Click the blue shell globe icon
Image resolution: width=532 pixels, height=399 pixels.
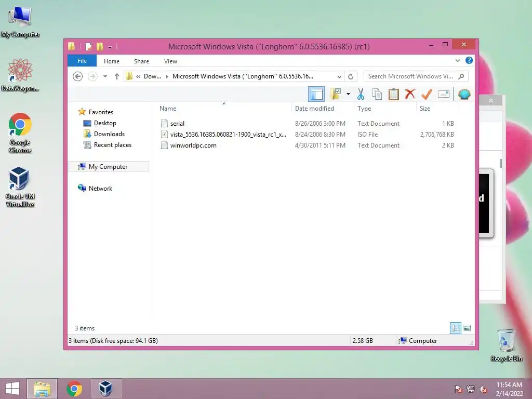pyautogui.click(x=464, y=94)
